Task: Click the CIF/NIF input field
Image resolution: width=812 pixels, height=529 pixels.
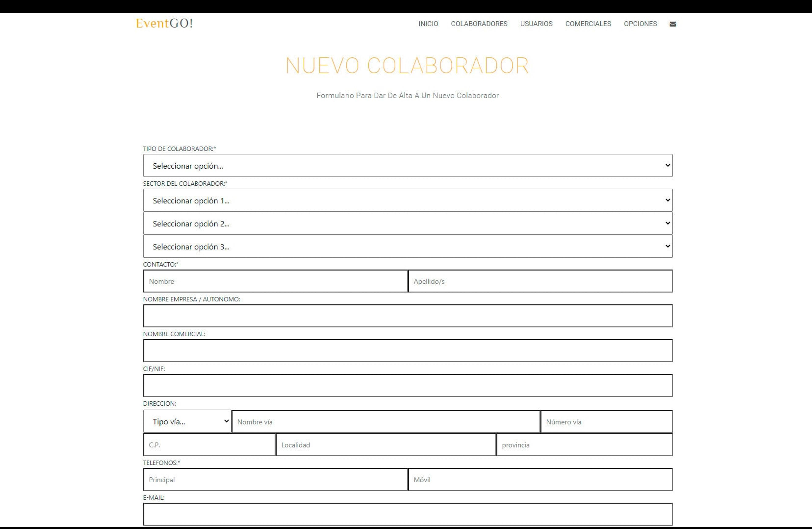Action: (x=408, y=386)
